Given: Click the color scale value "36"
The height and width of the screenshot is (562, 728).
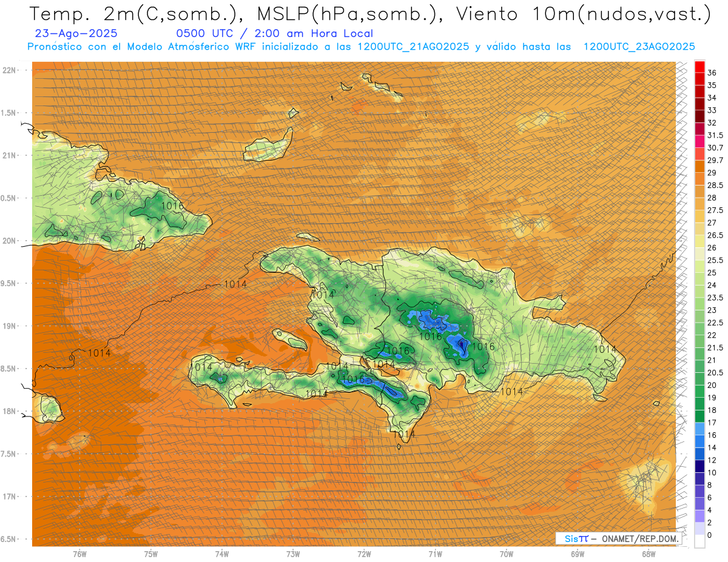Looking at the screenshot, I should tap(712, 73).
